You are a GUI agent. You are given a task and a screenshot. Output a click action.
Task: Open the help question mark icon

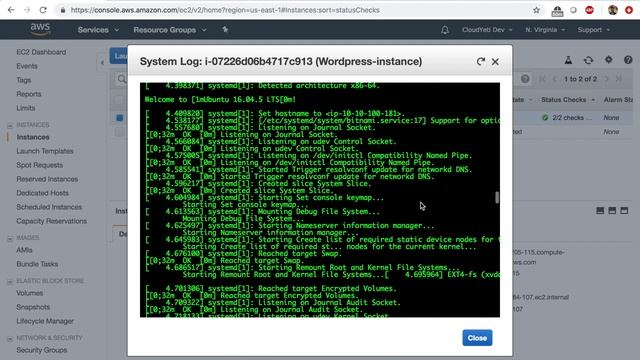[628, 60]
